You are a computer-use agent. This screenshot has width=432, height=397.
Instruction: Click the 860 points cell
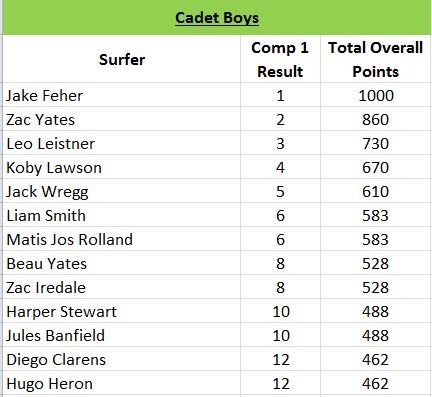tap(376, 119)
